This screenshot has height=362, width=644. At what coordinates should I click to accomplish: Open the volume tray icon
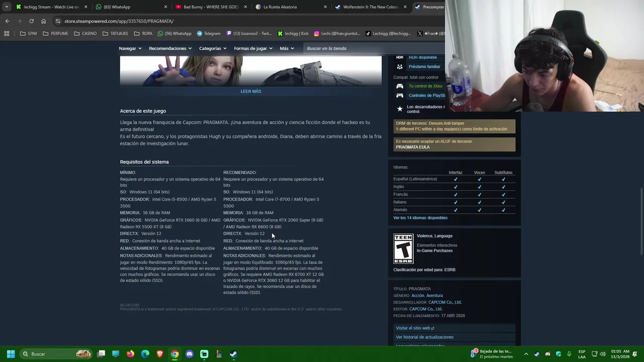[x=603, y=354]
